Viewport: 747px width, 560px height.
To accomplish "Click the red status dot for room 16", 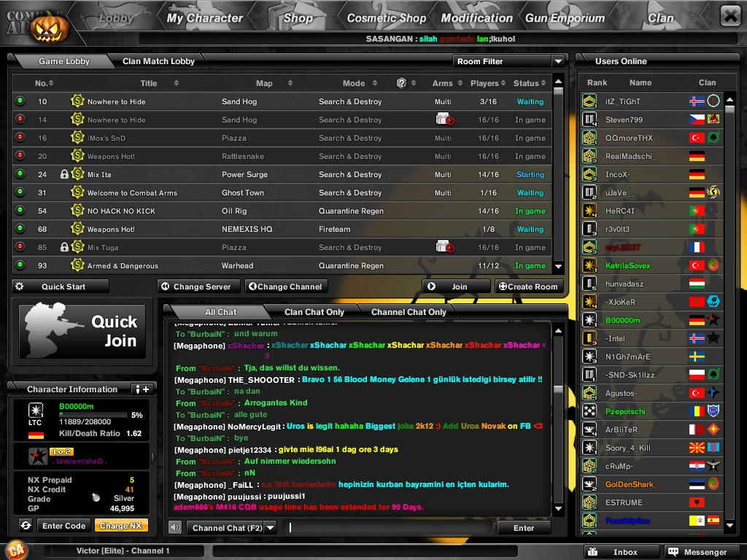I will [x=20, y=138].
